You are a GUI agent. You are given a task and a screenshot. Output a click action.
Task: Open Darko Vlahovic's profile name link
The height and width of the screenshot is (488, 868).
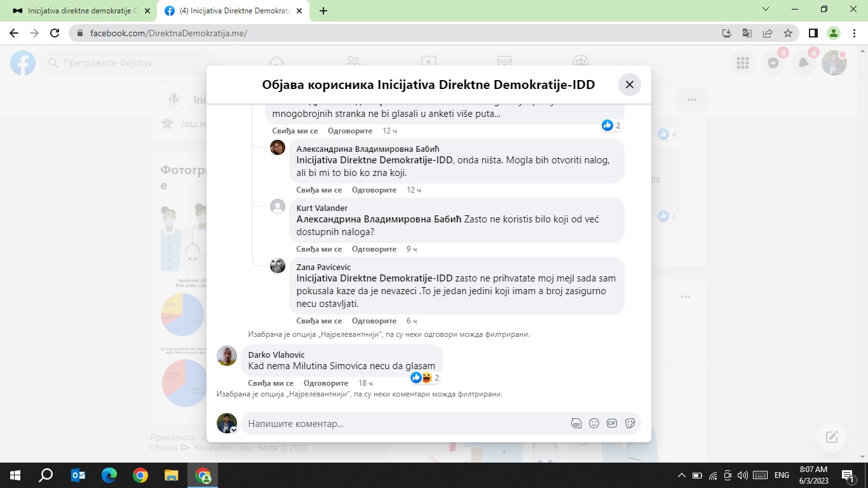[x=276, y=355]
